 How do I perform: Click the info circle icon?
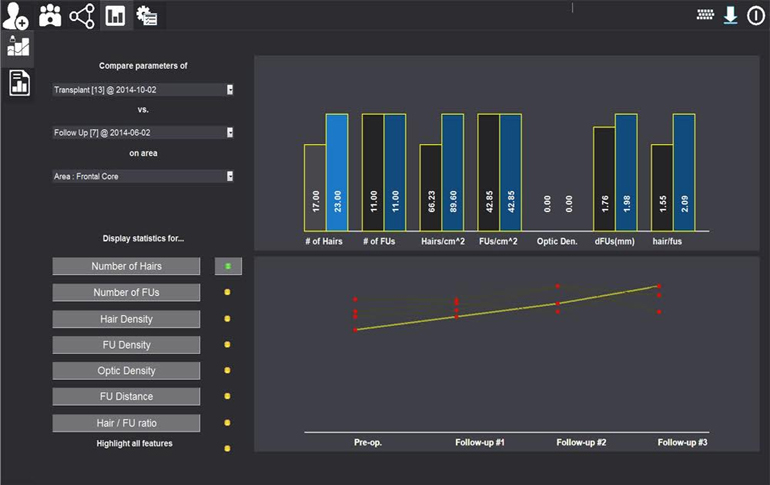(x=756, y=15)
